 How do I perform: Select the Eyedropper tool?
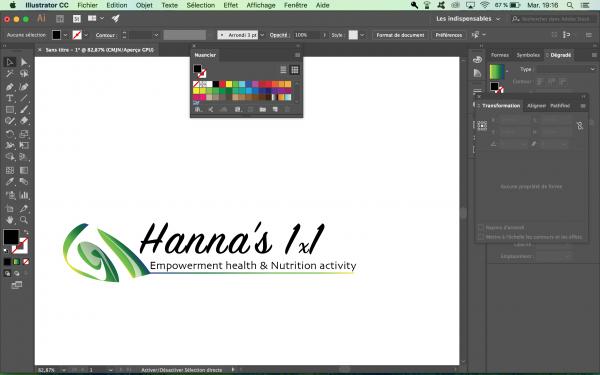10,181
